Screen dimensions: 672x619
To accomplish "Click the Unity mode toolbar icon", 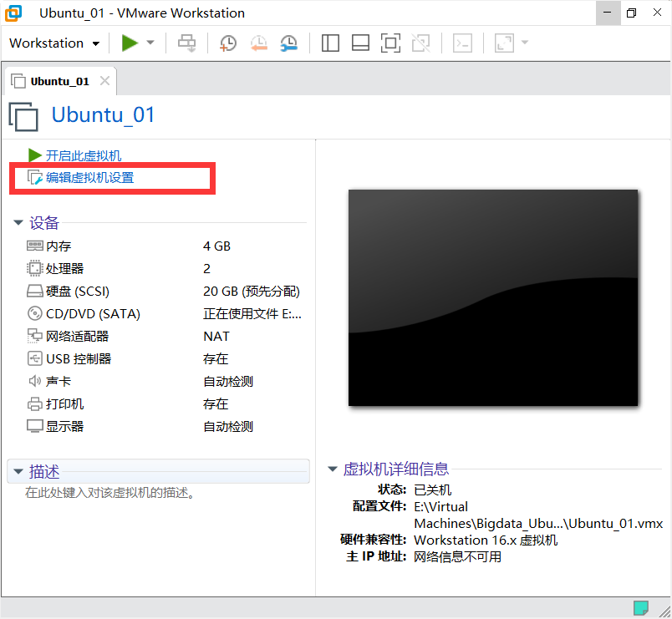I will pyautogui.click(x=421, y=43).
